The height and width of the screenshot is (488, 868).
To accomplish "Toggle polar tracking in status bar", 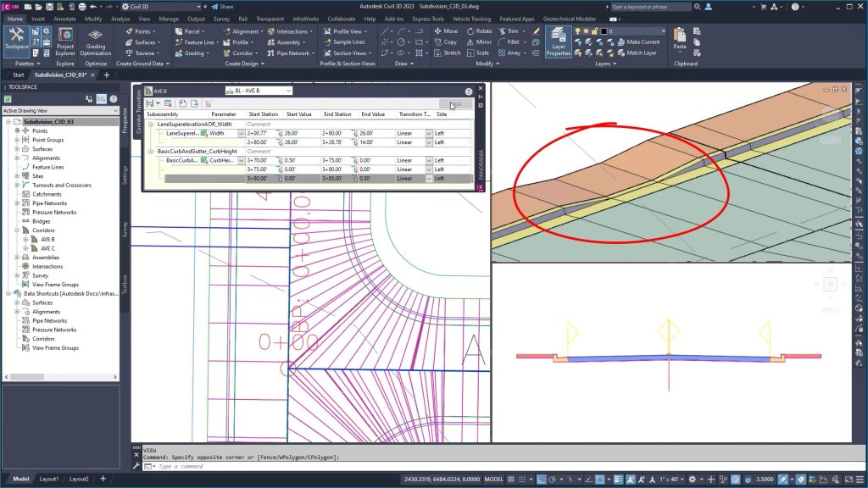I will click(x=552, y=480).
